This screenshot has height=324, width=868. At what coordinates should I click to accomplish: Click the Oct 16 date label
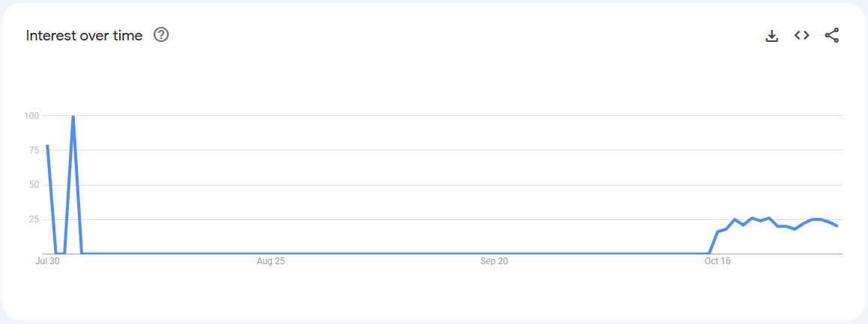[x=717, y=261]
